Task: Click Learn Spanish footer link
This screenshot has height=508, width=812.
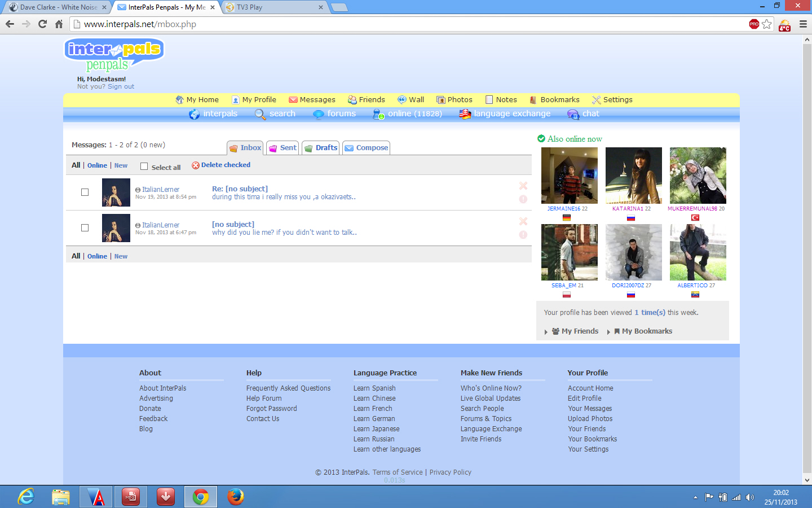Action: click(x=374, y=388)
